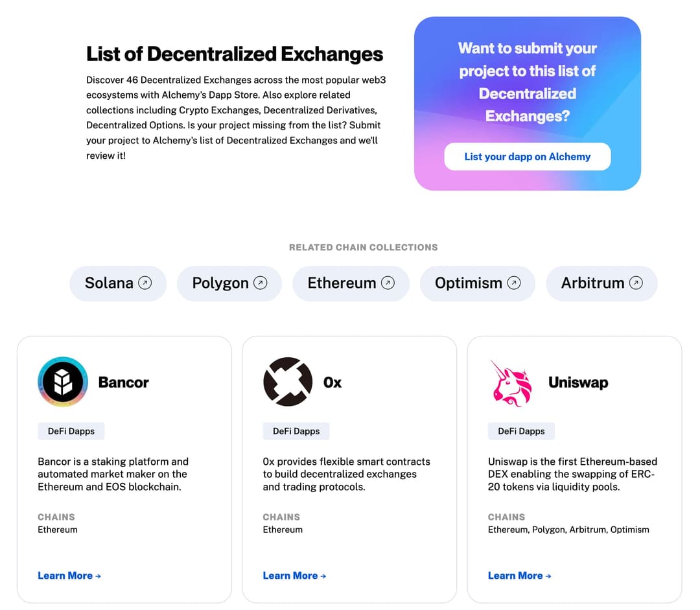Screen dimensions: 700x610
Task: Click the arrow icon inside the Polygon pill
Action: [x=261, y=283]
